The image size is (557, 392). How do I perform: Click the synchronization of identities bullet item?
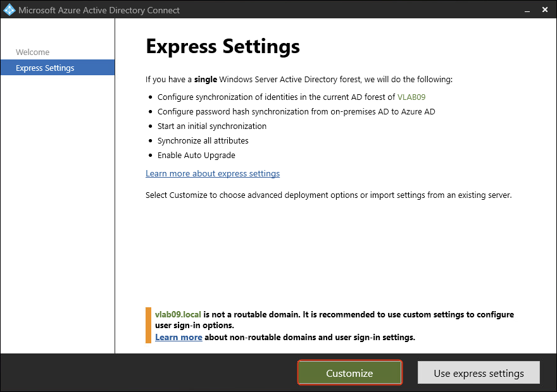[277, 97]
